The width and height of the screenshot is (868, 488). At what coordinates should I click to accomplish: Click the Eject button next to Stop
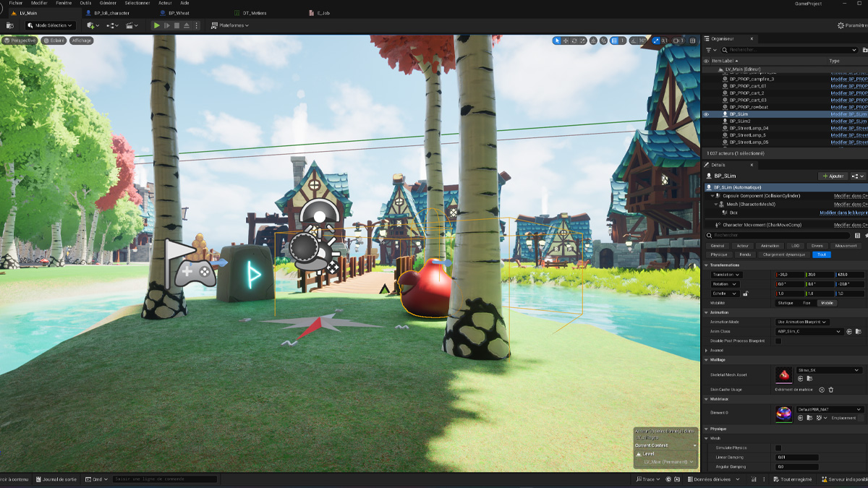click(x=187, y=25)
